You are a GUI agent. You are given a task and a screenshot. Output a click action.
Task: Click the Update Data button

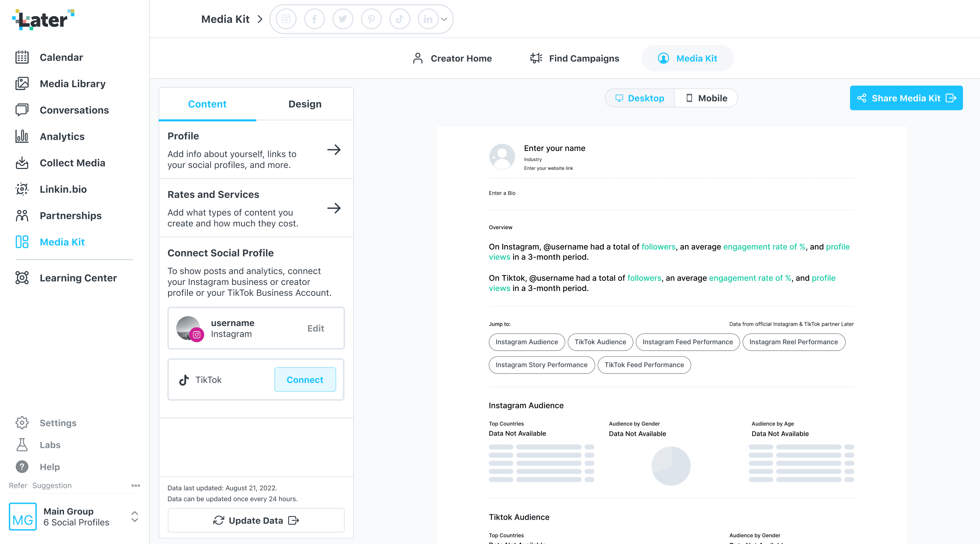[256, 520]
